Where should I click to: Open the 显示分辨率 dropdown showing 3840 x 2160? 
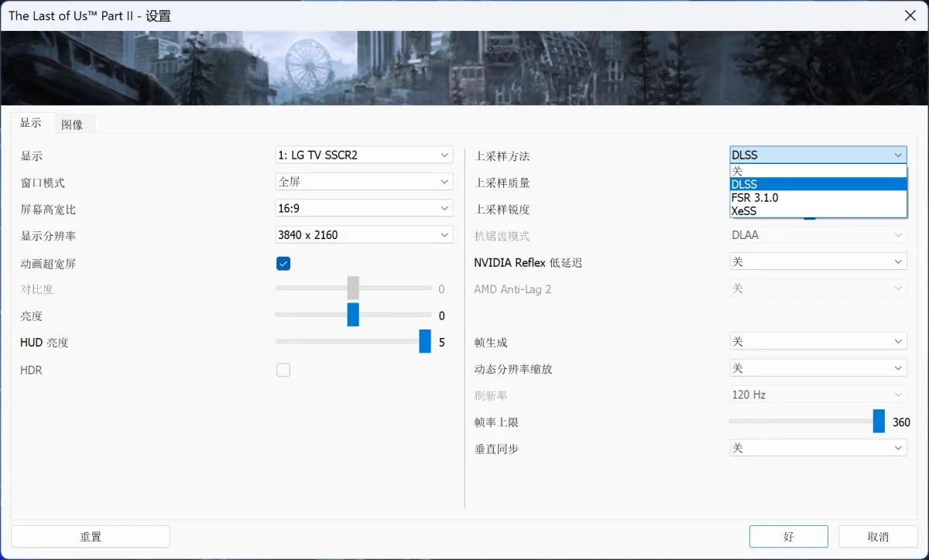tap(365, 234)
